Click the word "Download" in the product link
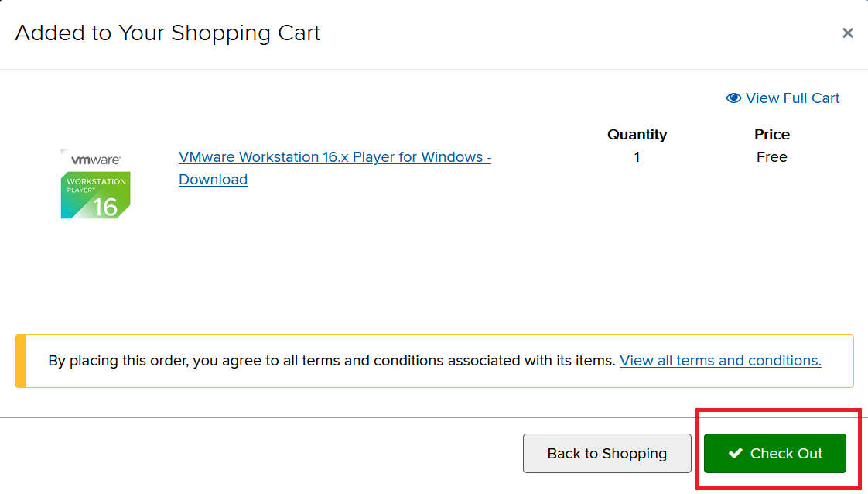 (x=213, y=180)
